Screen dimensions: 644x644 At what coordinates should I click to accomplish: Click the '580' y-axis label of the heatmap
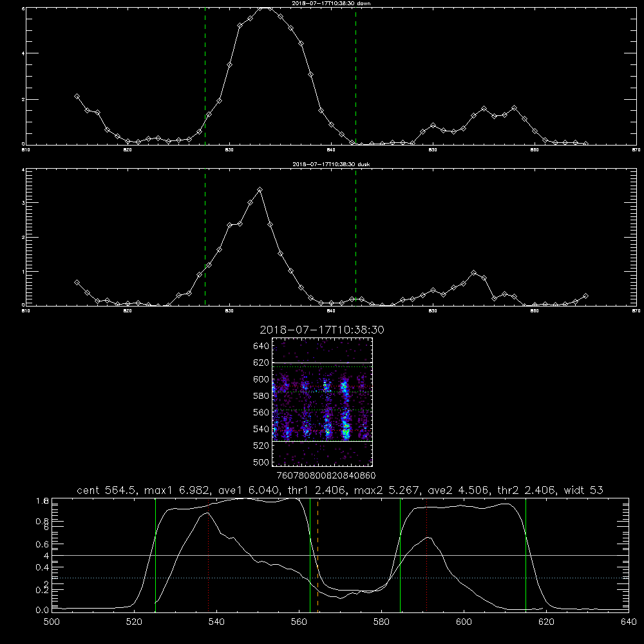tap(261, 396)
